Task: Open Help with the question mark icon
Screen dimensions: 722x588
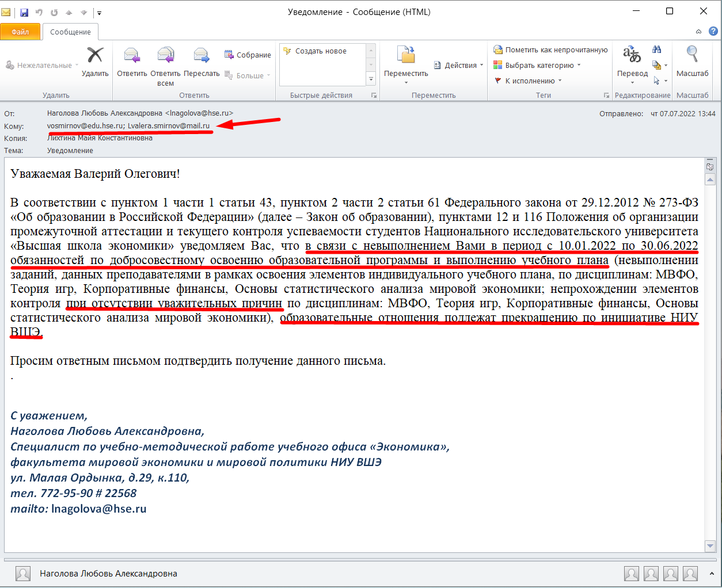Action: point(713,32)
